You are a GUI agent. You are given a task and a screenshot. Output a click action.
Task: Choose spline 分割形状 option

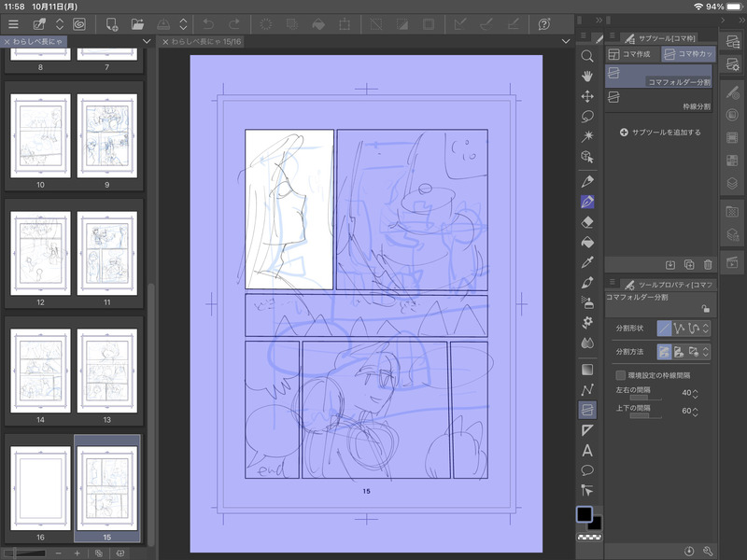694,329
